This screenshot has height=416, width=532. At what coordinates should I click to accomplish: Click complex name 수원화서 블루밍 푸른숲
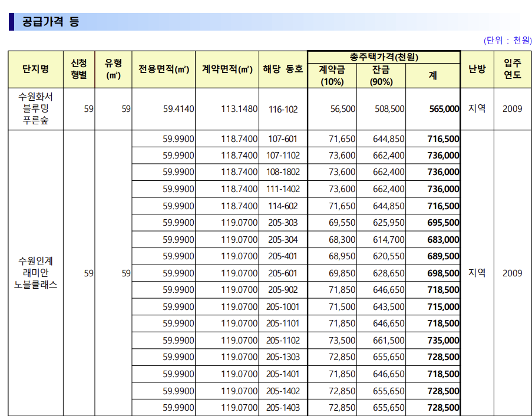click(x=35, y=109)
